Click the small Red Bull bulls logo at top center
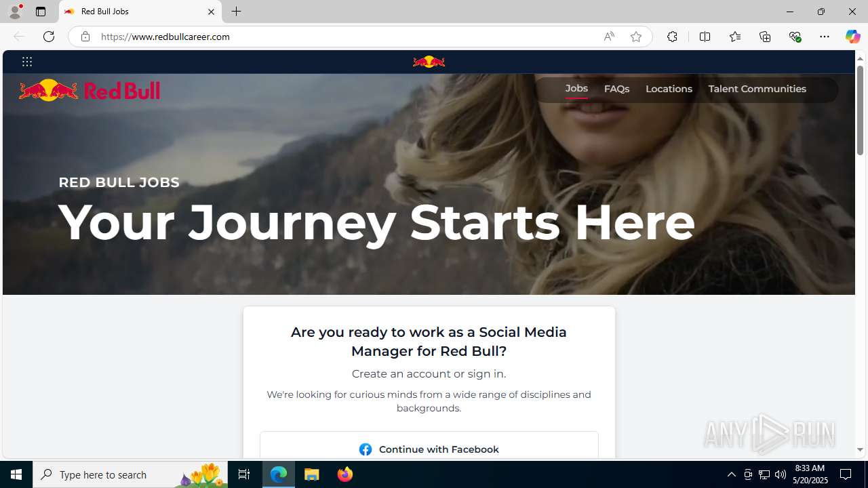The height and width of the screenshot is (488, 868). 429,62
